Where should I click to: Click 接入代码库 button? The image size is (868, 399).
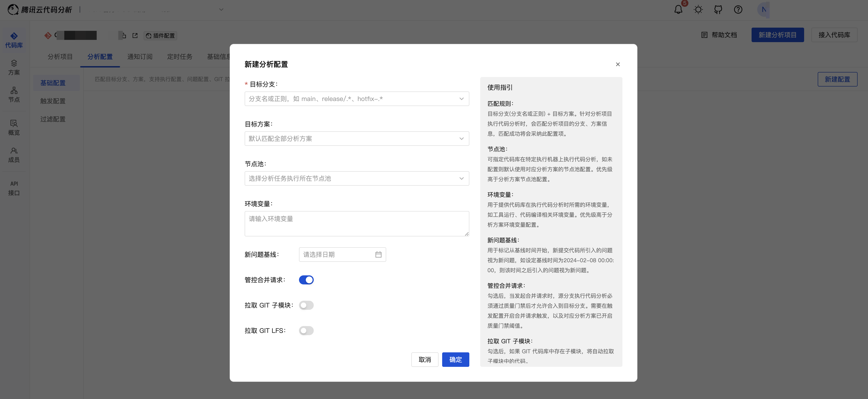point(834,35)
